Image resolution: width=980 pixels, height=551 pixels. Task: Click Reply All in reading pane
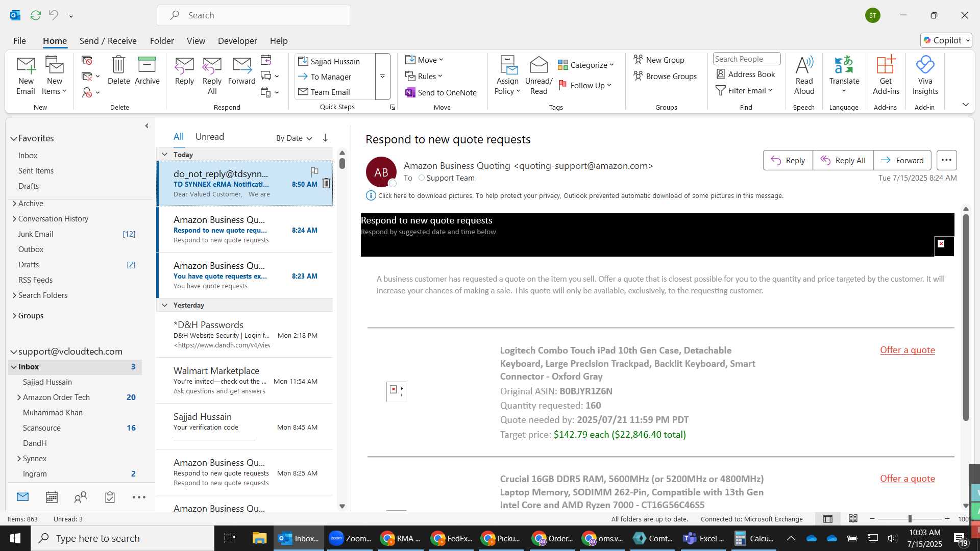pos(843,160)
